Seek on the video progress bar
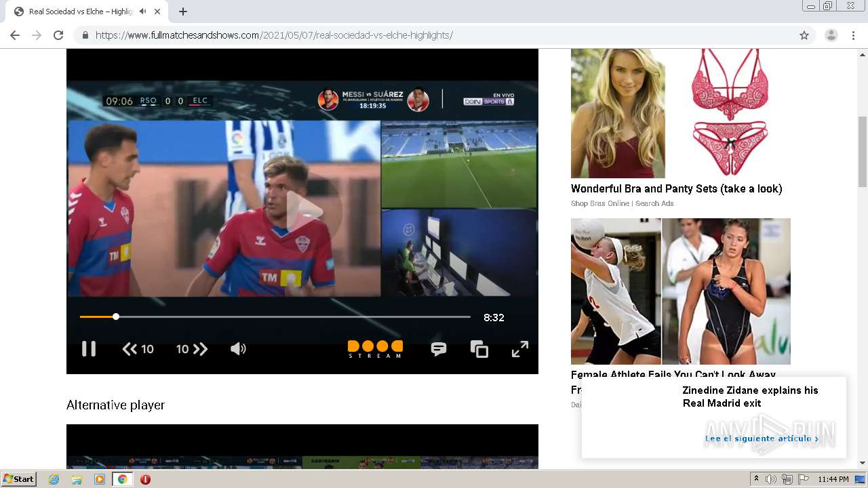The width and height of the screenshot is (868, 488). (x=275, y=317)
